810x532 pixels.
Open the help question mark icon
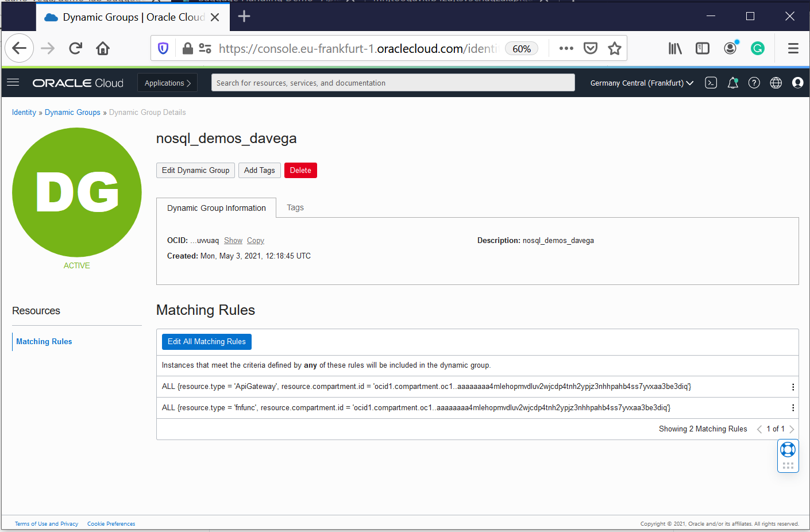coord(754,83)
